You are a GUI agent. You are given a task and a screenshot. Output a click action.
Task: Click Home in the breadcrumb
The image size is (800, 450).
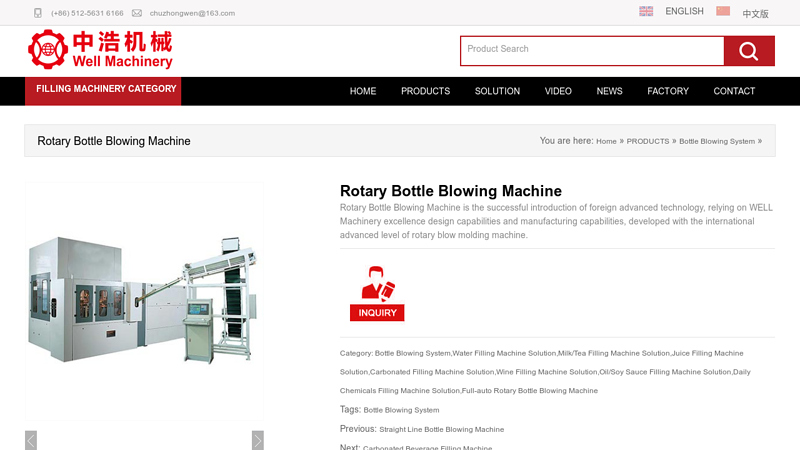click(x=606, y=141)
